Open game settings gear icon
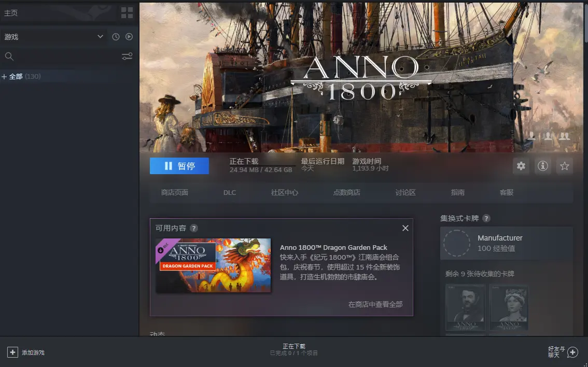This screenshot has height=367, width=588. coord(521,166)
